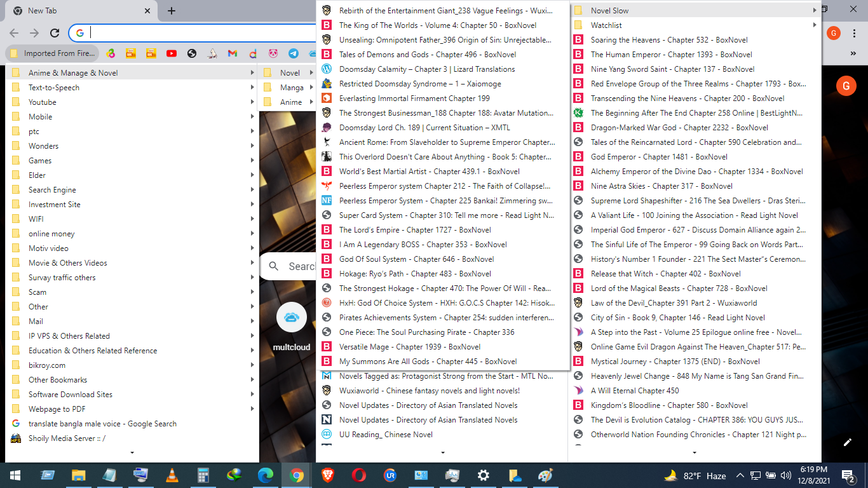Open Versatile Mage Chapter 1939 bookmark

(x=443, y=347)
